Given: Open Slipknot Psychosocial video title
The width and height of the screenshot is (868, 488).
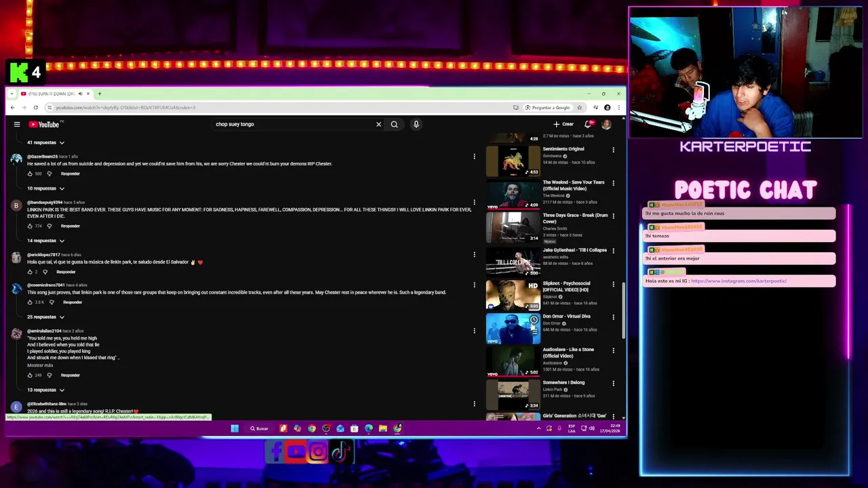Looking at the screenshot, I should [566, 287].
